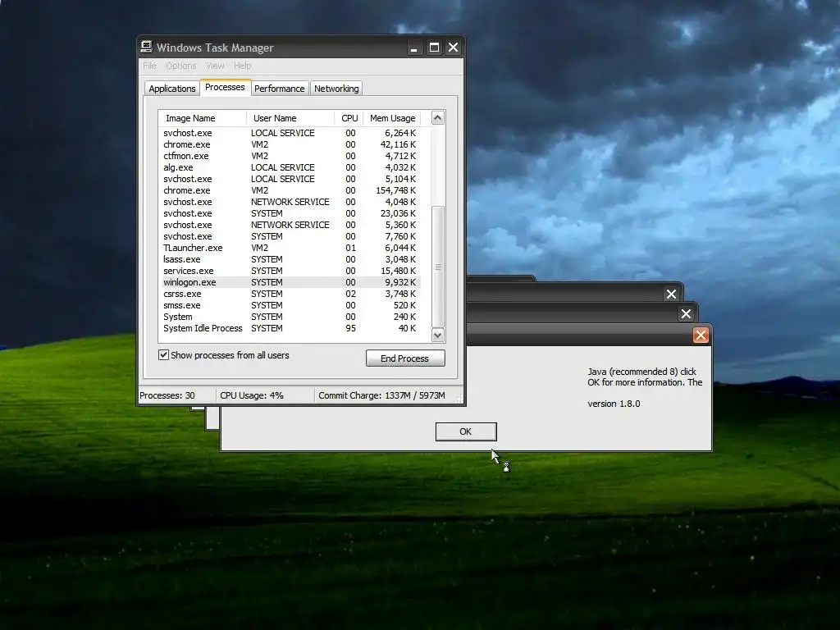The image size is (840, 630).
Task: Select the Processes tab
Action: [x=225, y=87]
